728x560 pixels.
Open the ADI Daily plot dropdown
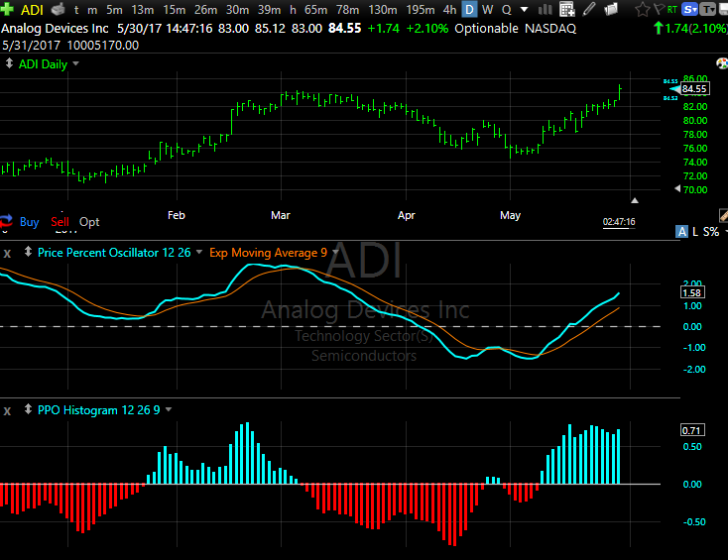click(x=75, y=63)
